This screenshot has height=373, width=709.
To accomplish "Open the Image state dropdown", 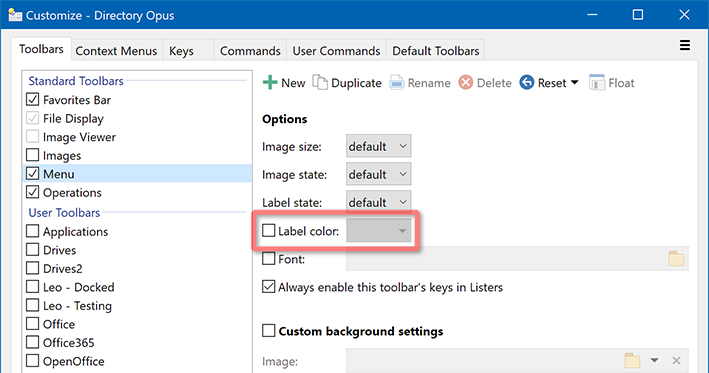I will (x=378, y=174).
